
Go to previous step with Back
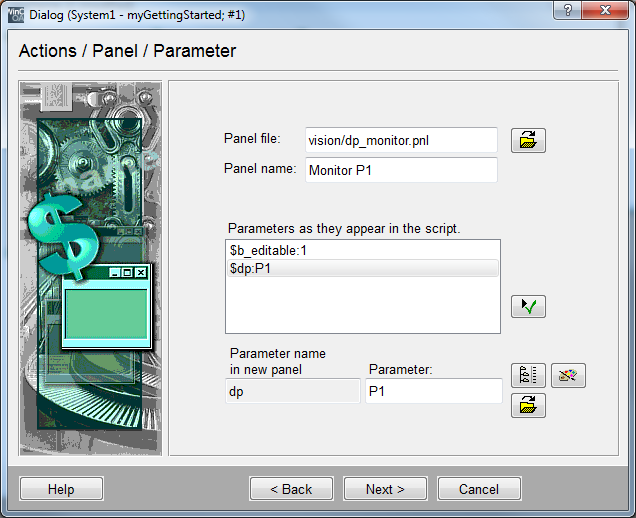[291, 489]
